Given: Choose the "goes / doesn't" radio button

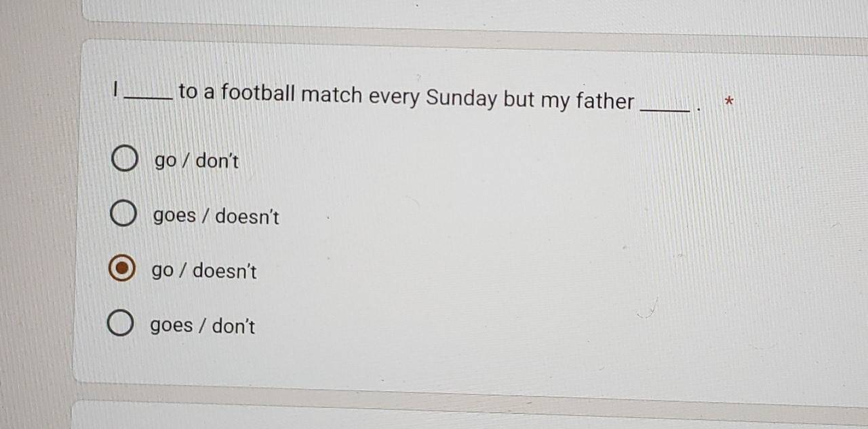Looking at the screenshot, I should coord(122,215).
